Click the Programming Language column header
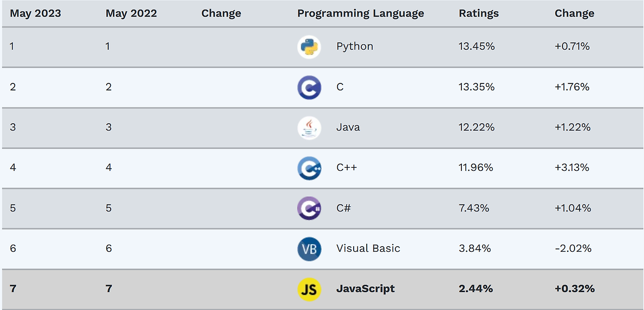The width and height of the screenshot is (644, 310). [x=360, y=13]
